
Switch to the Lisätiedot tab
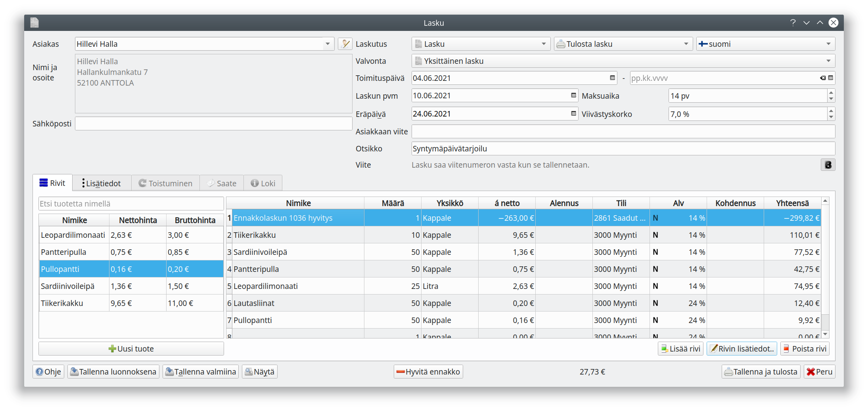click(102, 184)
